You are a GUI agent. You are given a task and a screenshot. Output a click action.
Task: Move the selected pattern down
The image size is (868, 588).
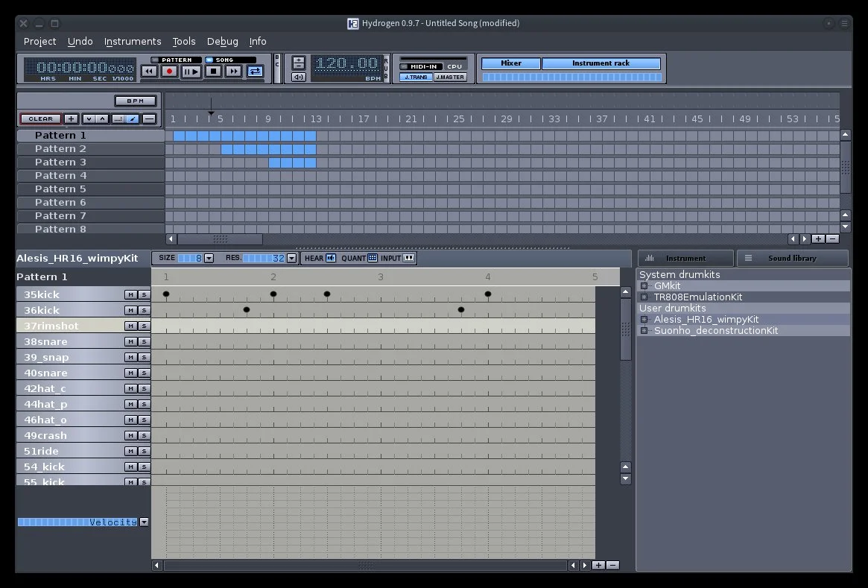click(x=89, y=118)
